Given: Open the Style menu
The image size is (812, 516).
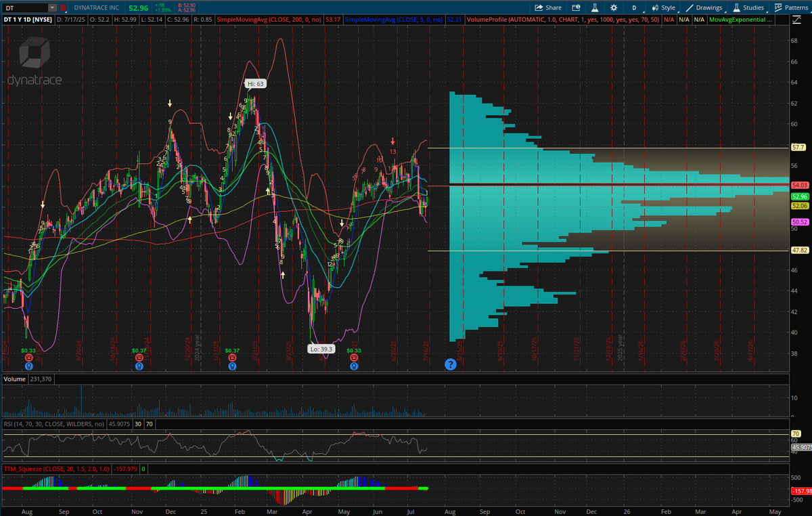Looking at the screenshot, I should click(x=663, y=7).
